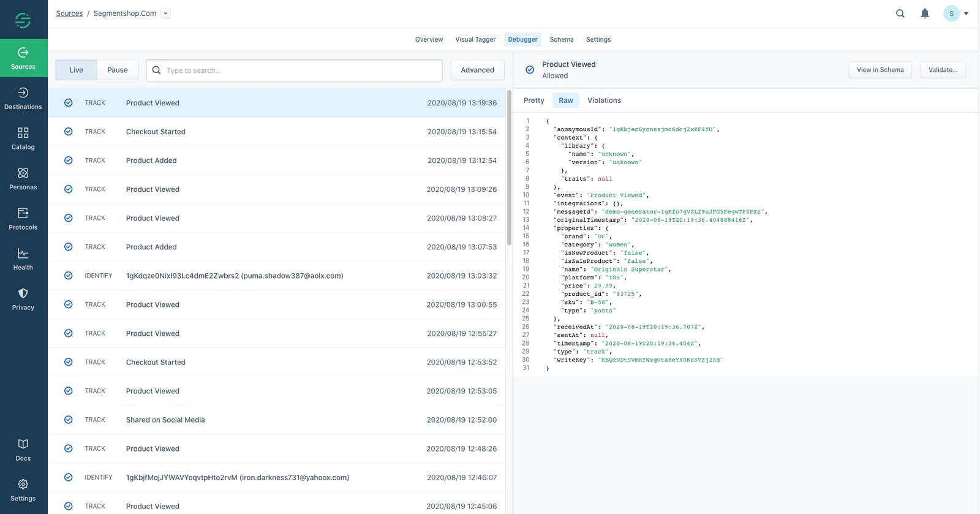
Task: Expand the Segmentshop.Com source dropdown
Action: [165, 13]
